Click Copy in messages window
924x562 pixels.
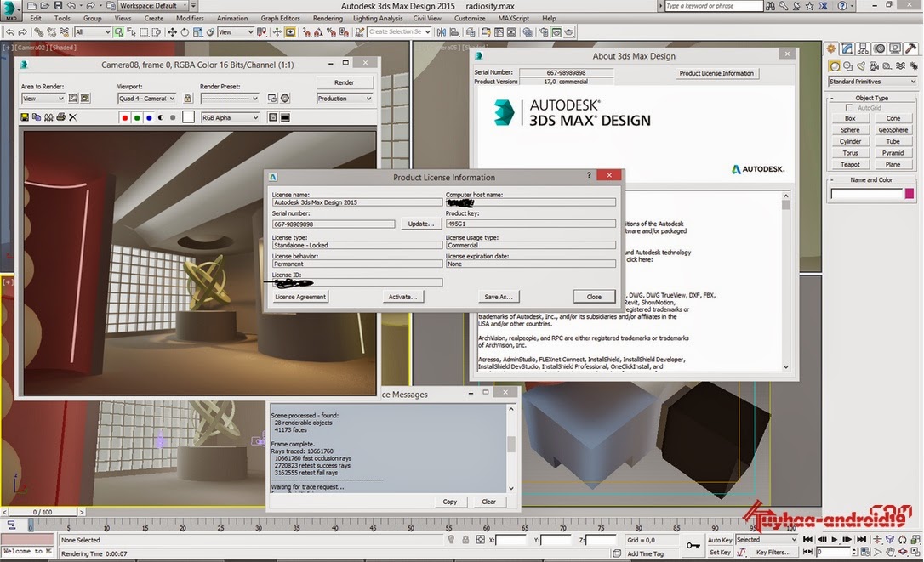[x=449, y=502]
